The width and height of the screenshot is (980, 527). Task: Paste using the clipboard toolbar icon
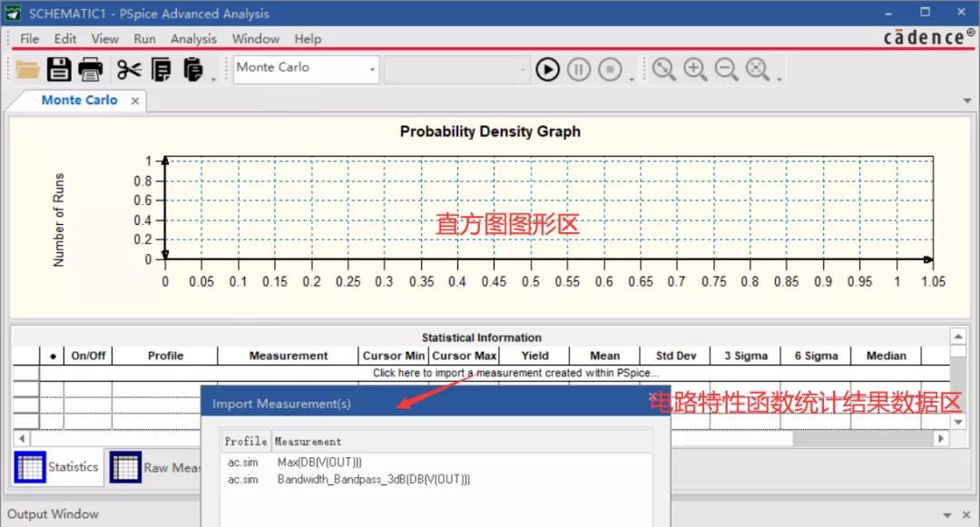pos(193,69)
